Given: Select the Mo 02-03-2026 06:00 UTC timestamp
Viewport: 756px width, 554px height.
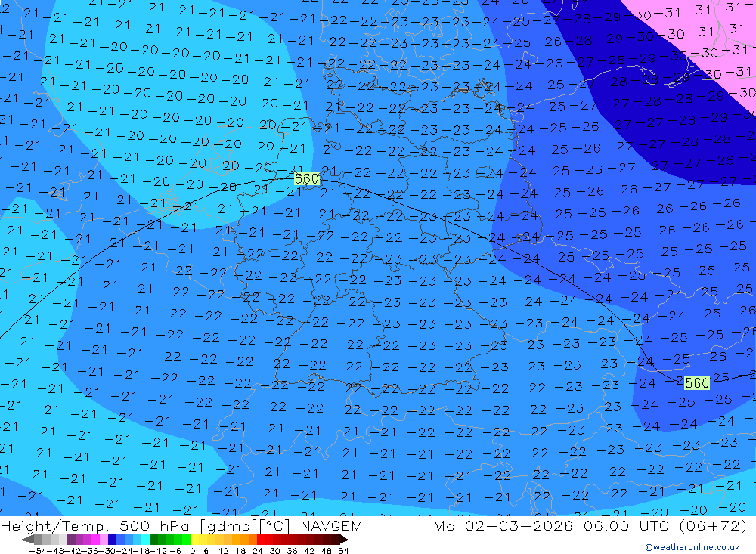Looking at the screenshot, I should [590, 525].
